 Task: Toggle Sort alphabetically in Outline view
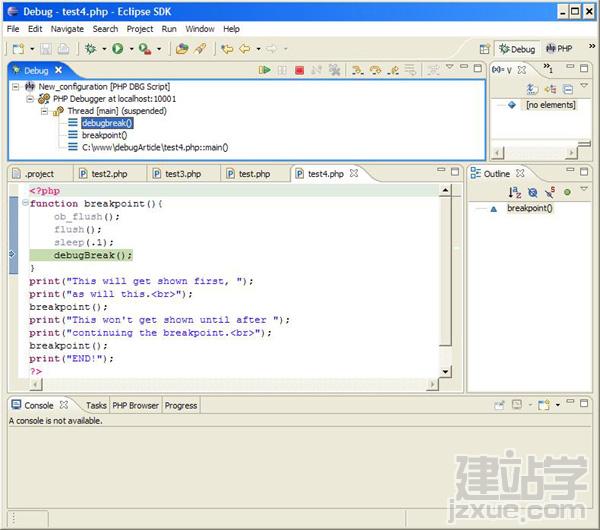[x=515, y=192]
